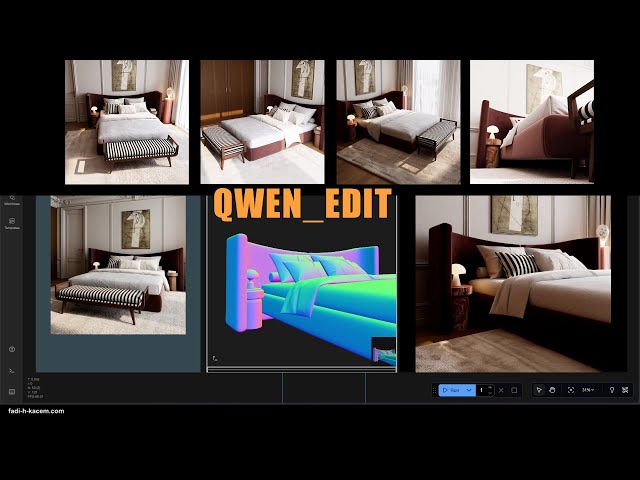This screenshot has width=640, height=480.
Task: Expand the Run button dropdown arrow
Action: click(x=469, y=390)
